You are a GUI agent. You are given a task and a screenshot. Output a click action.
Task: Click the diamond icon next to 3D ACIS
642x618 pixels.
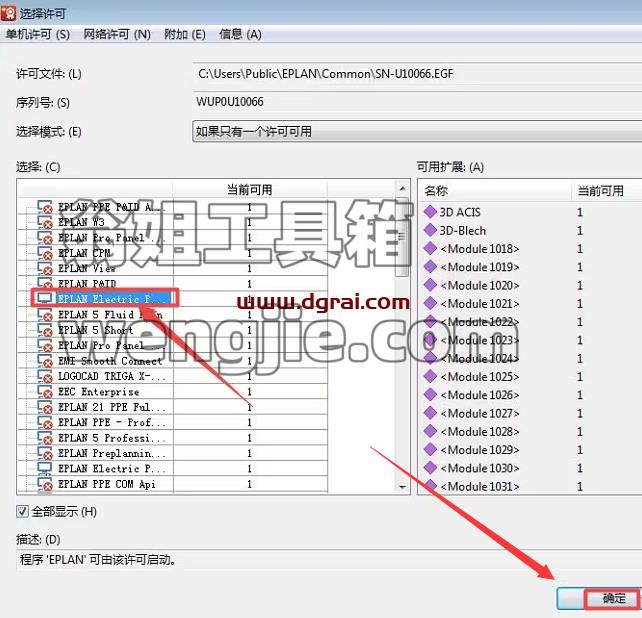(x=430, y=212)
